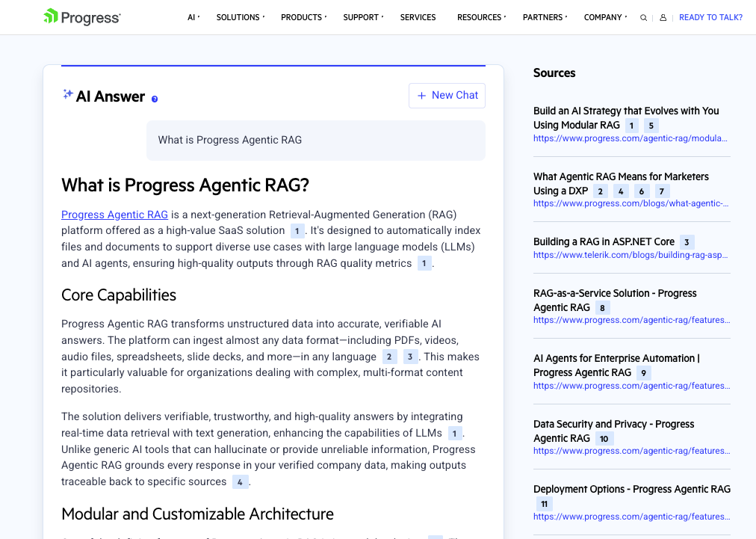Click the user account icon in the navbar

pyautogui.click(x=663, y=17)
